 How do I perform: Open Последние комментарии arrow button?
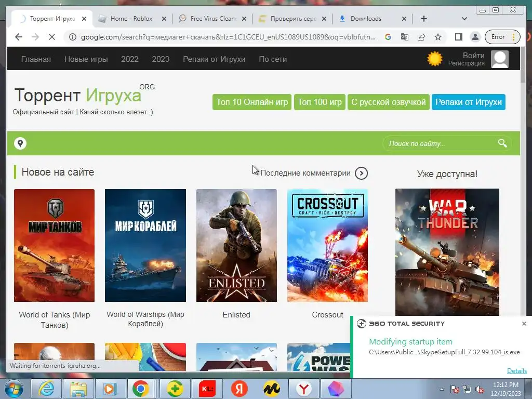(362, 174)
